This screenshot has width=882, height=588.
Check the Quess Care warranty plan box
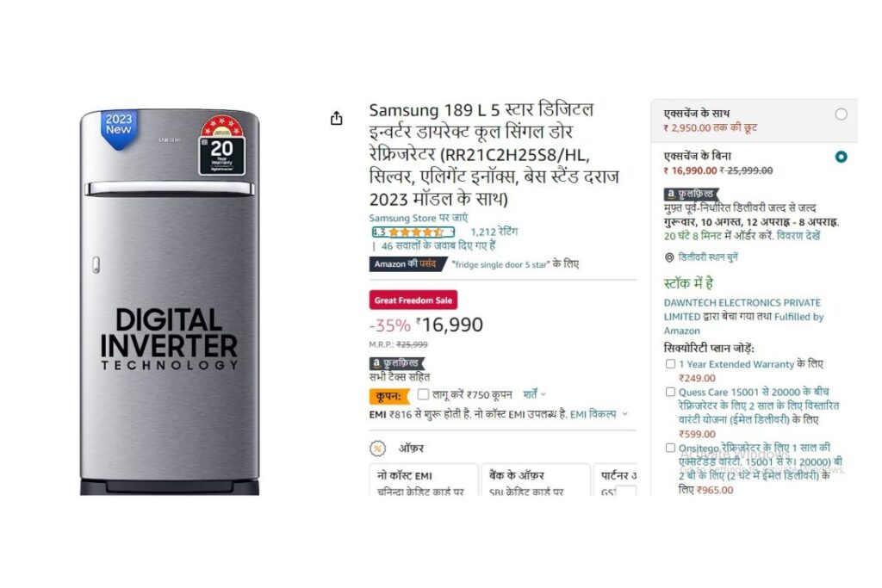pyautogui.click(x=670, y=392)
